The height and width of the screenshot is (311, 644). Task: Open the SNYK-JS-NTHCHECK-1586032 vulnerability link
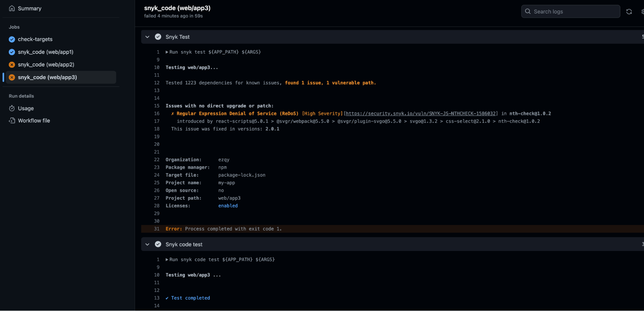coord(420,114)
